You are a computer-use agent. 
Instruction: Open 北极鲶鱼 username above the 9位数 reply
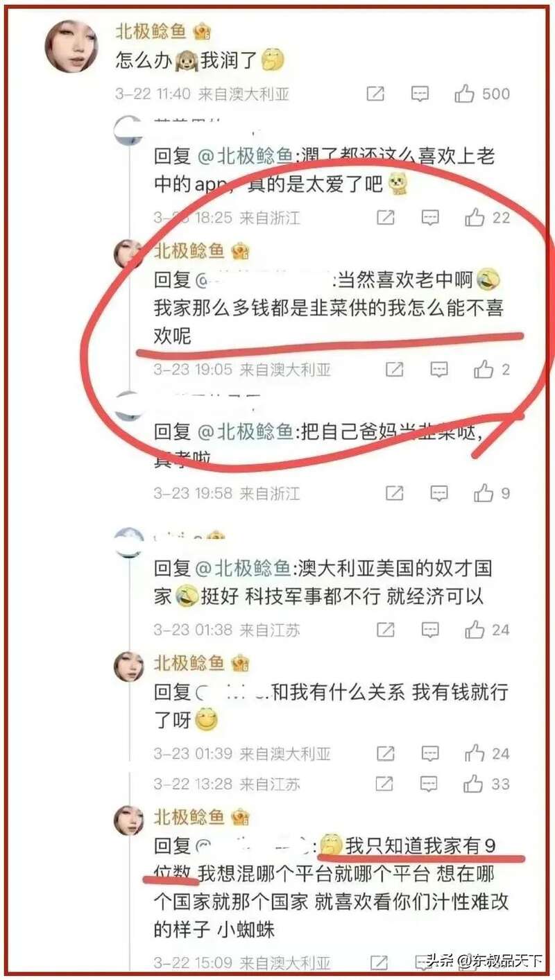click(x=189, y=816)
